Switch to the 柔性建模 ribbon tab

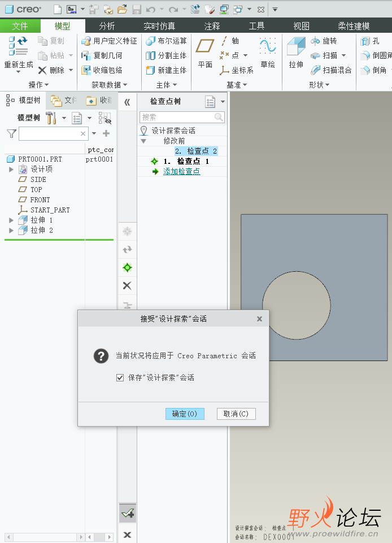coord(354,26)
